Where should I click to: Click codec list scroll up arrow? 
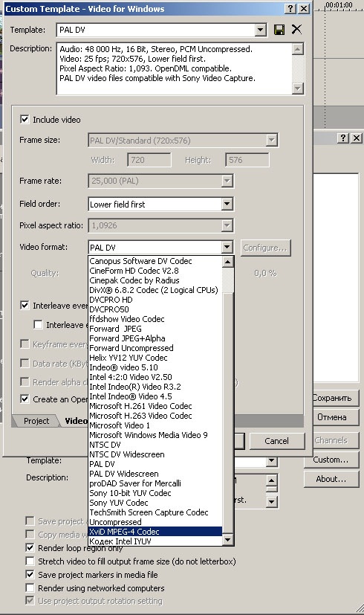tap(227, 262)
